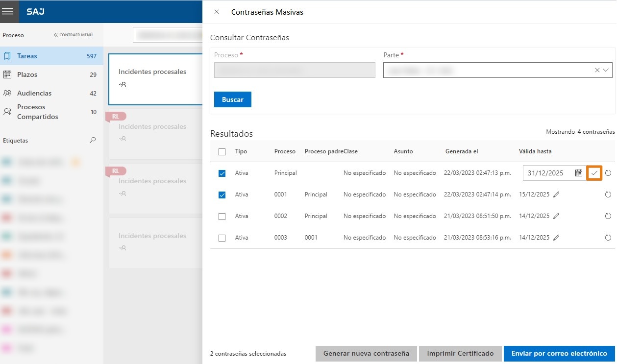This screenshot has width=617, height=364.
Task: Click the Procesos Compartidos share icon
Action: click(7, 112)
